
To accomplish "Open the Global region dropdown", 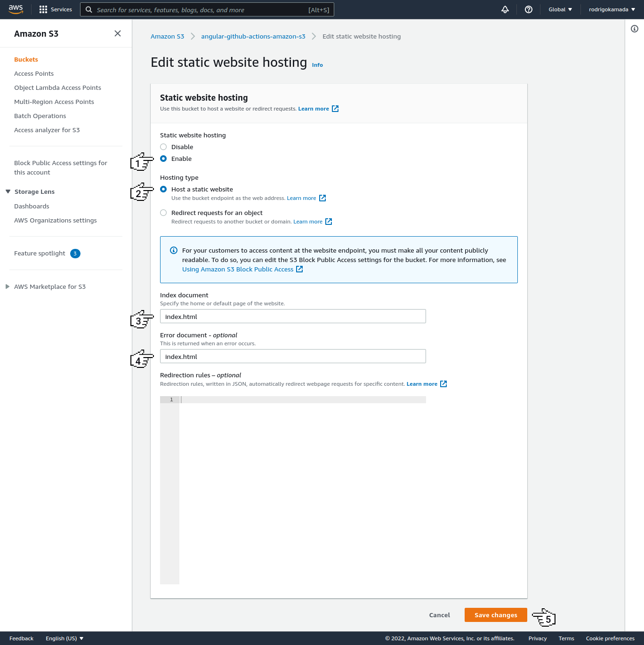I will click(560, 9).
